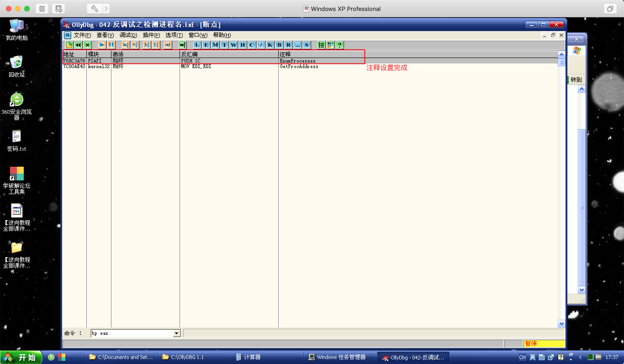Show the Call stack K icon
This screenshot has height=364, width=624.
tap(270, 45)
